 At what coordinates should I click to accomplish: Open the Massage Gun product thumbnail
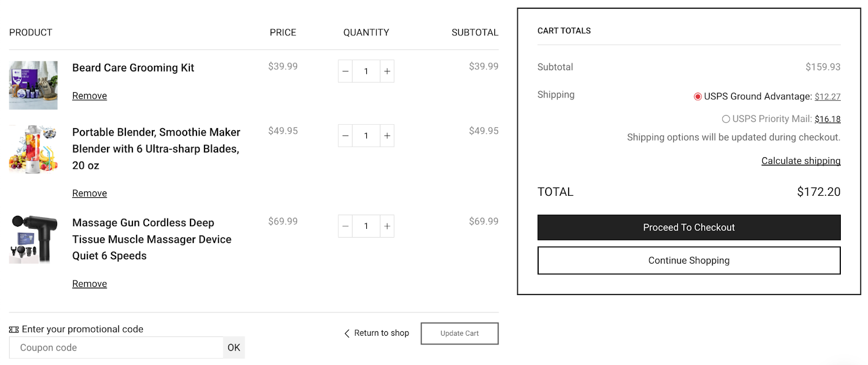pyautogui.click(x=33, y=239)
